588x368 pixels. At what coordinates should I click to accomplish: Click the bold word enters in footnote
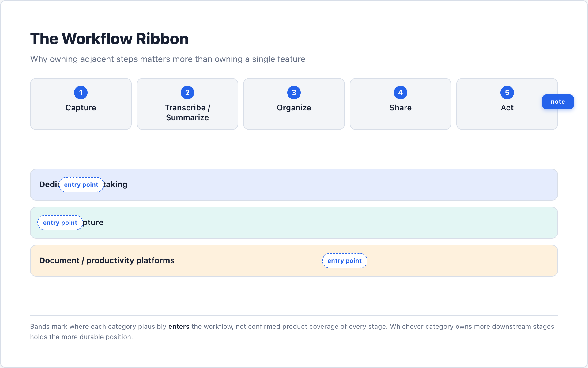179,327
